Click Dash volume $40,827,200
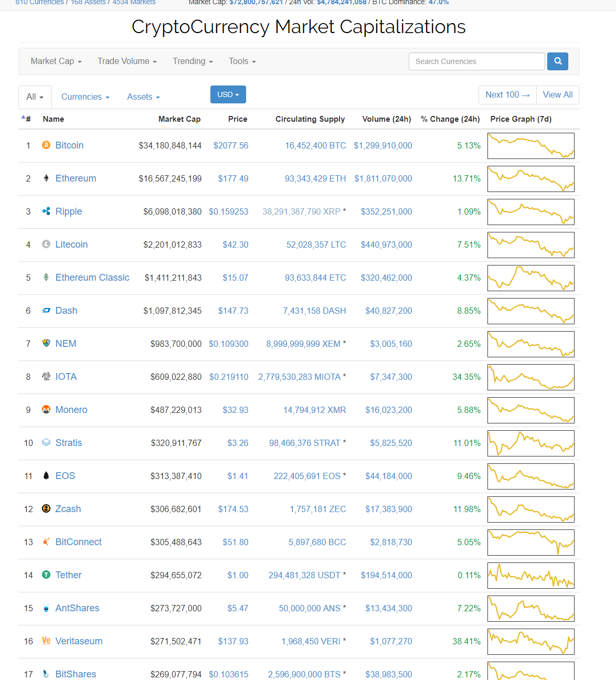Screen dimensions: 616x680 point(389,311)
